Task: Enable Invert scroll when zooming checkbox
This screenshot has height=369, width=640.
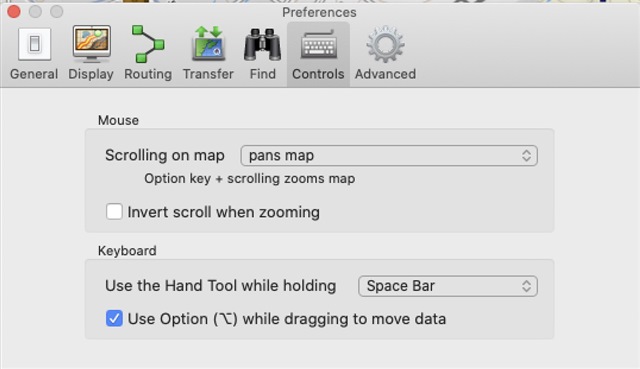Action: click(x=114, y=212)
